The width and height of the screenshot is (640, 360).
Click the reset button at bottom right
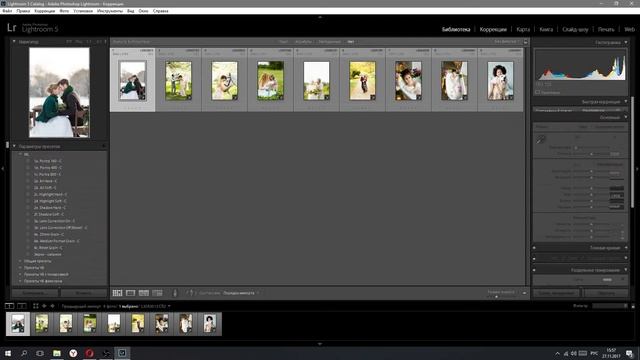pyautogui.click(x=606, y=293)
